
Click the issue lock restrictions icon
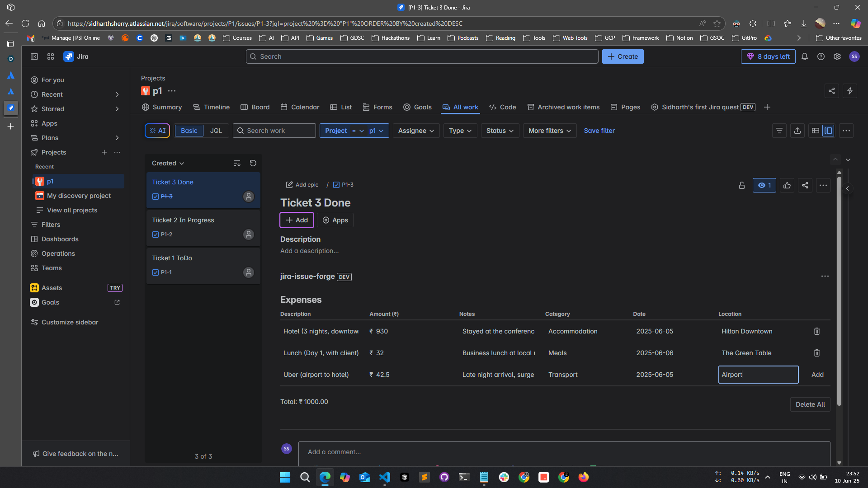741,185
